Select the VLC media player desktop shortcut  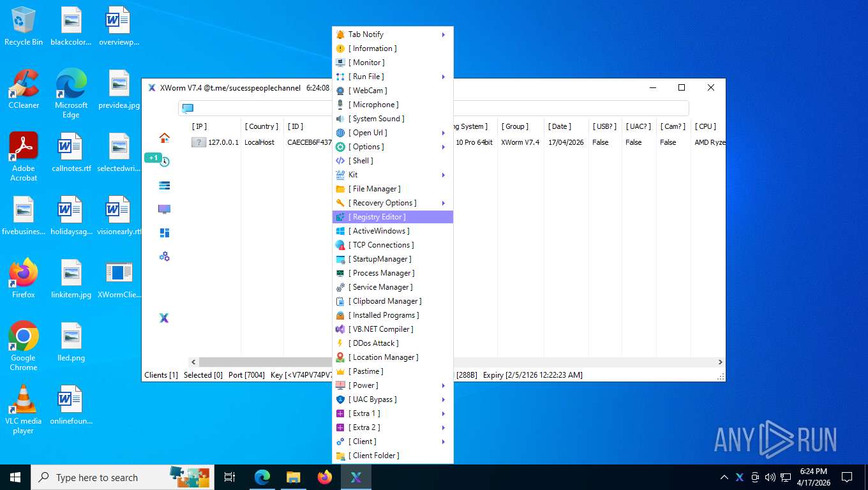tap(24, 409)
